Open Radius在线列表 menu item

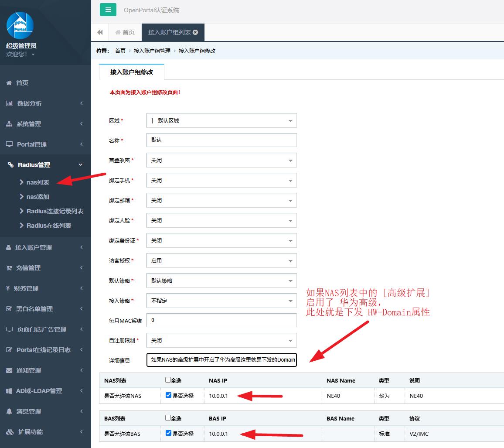[49, 226]
